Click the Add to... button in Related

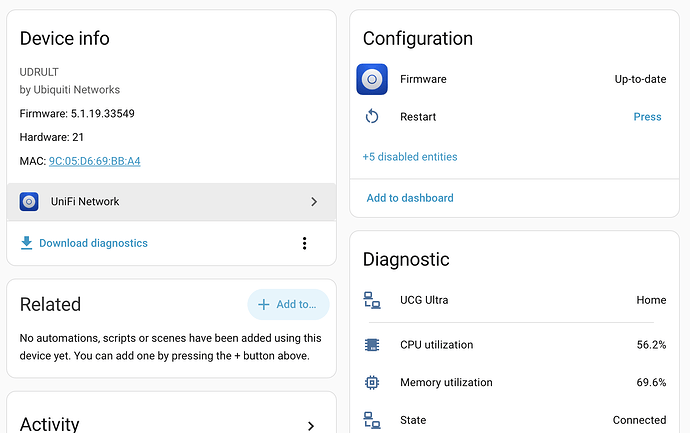288,305
